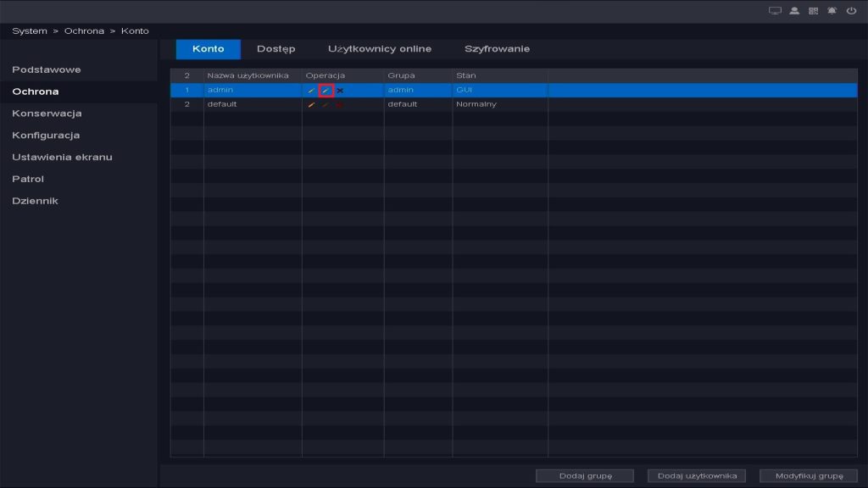Open Podstawowe in the sidebar
Viewport: 868px width, 488px height.
[47, 69]
